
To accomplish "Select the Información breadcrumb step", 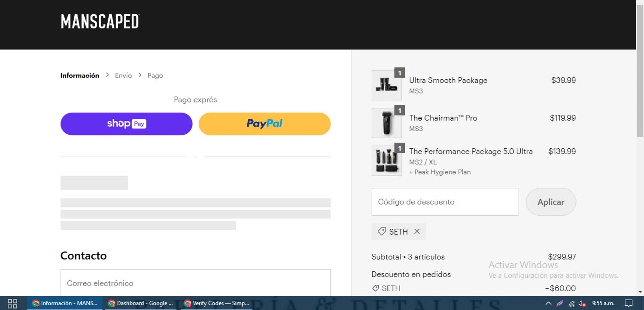I will (79, 75).
